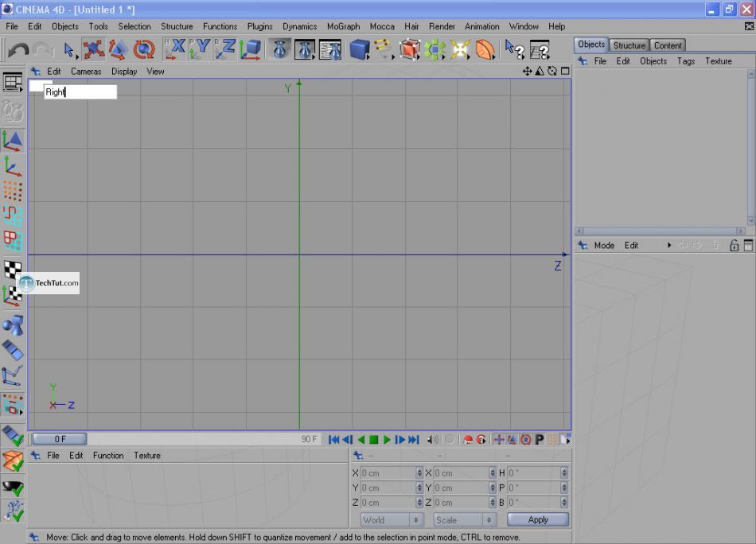
Task: Open the layout chooser icon on left palette
Action: (x=13, y=83)
